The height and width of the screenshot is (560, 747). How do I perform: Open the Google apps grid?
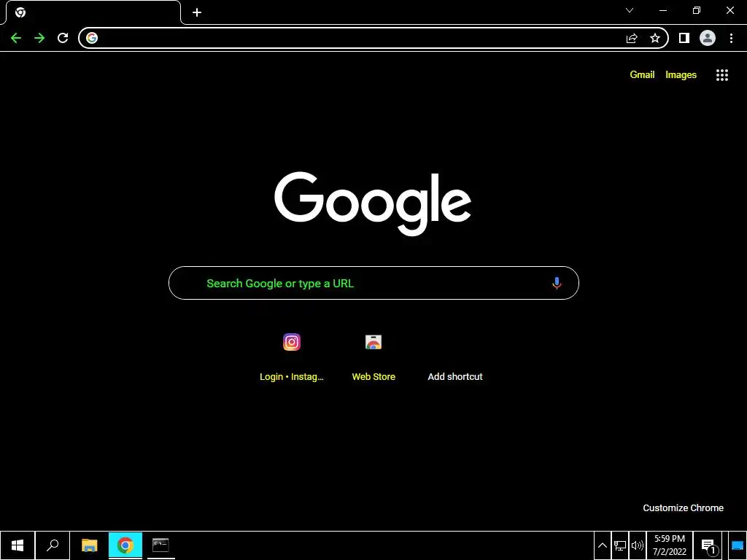721,75
